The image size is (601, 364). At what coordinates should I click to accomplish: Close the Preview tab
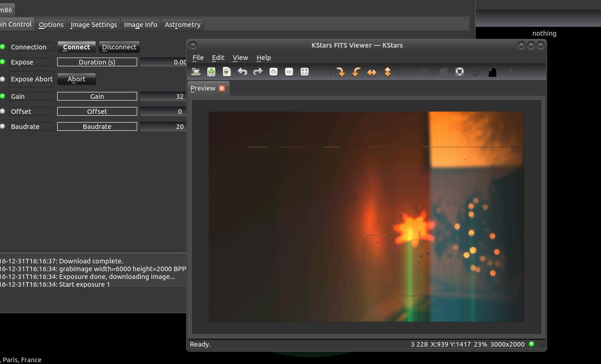point(222,88)
